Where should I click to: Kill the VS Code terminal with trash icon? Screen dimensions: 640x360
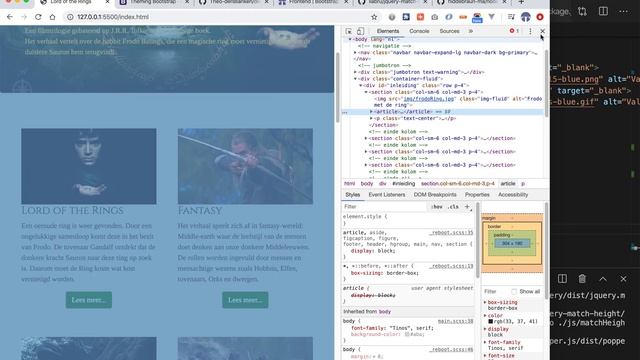point(582,279)
